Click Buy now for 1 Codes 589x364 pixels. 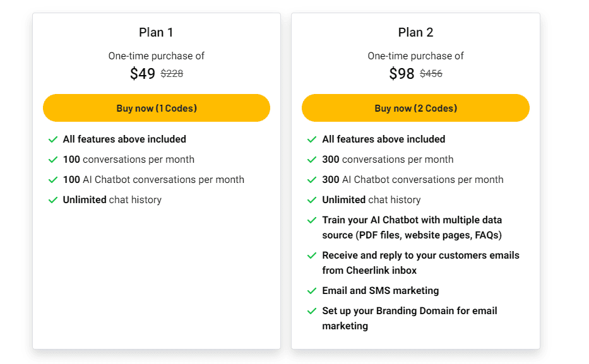coord(156,108)
